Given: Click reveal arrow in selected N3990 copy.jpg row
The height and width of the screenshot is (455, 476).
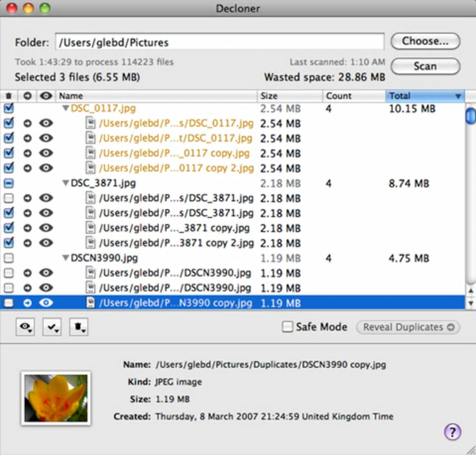Looking at the screenshot, I should pyautogui.click(x=28, y=303).
